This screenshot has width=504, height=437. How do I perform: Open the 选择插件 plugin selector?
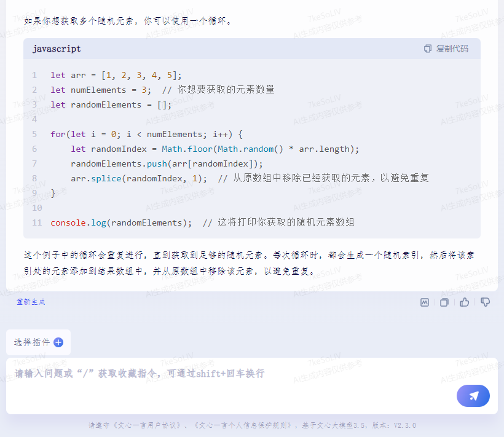32,342
